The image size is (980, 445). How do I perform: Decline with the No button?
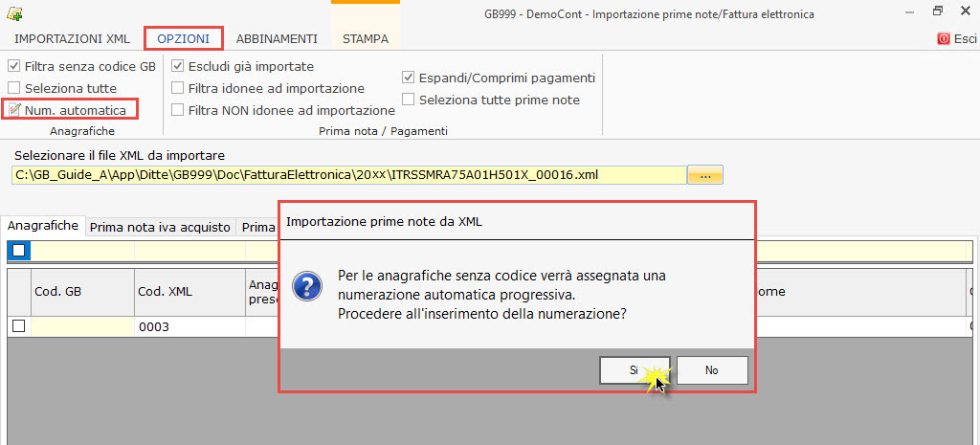tap(711, 370)
